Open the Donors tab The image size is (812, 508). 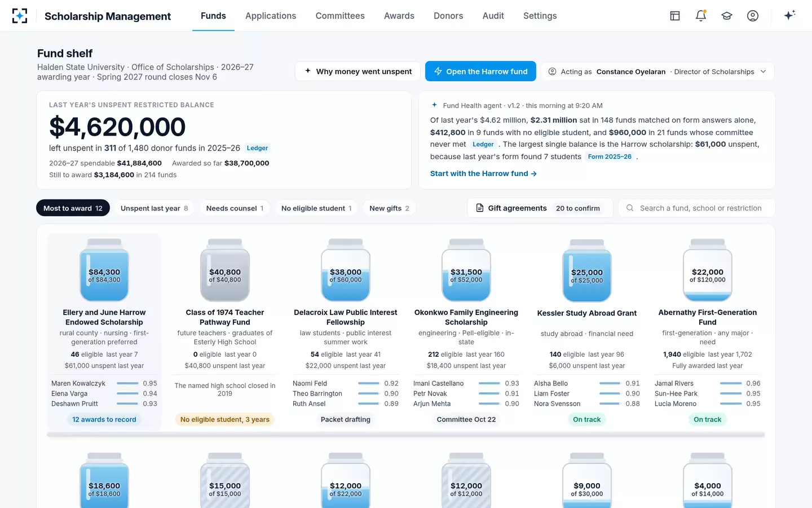(448, 16)
